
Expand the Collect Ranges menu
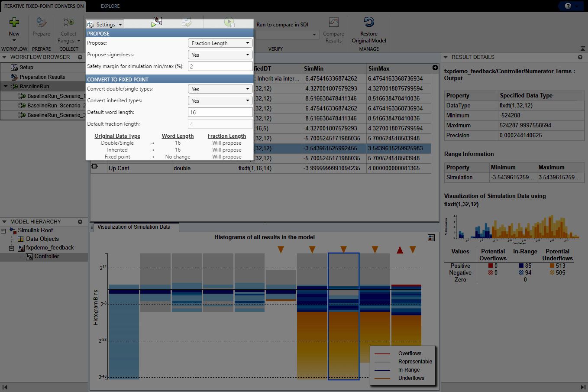click(x=79, y=41)
